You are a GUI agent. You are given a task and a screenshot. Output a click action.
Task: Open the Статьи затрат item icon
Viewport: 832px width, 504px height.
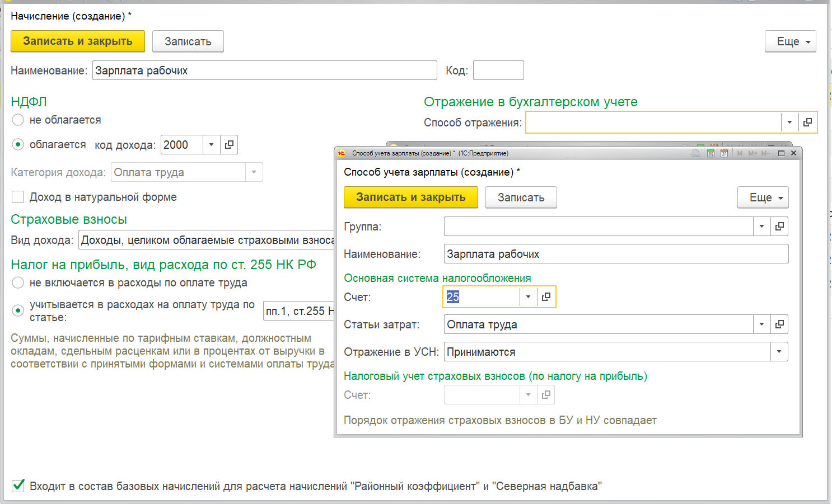(x=779, y=324)
